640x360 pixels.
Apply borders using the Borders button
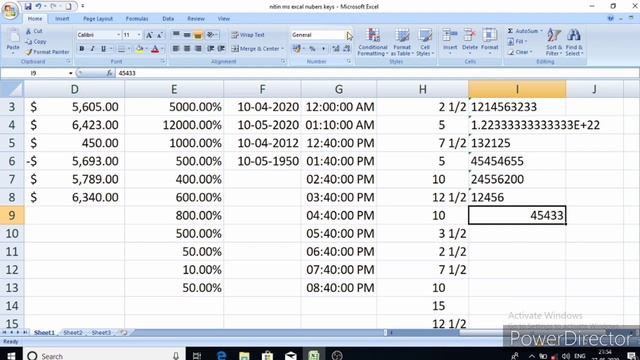[122, 49]
